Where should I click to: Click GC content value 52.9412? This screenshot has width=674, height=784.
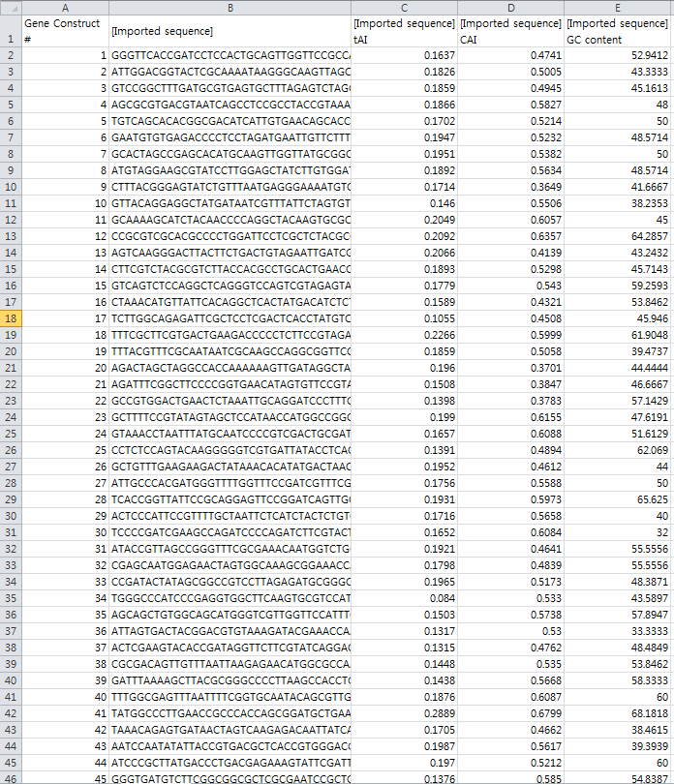618,55
